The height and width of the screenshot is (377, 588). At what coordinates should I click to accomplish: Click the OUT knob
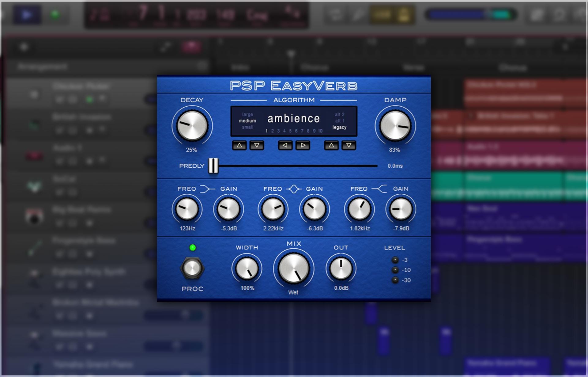tap(341, 268)
